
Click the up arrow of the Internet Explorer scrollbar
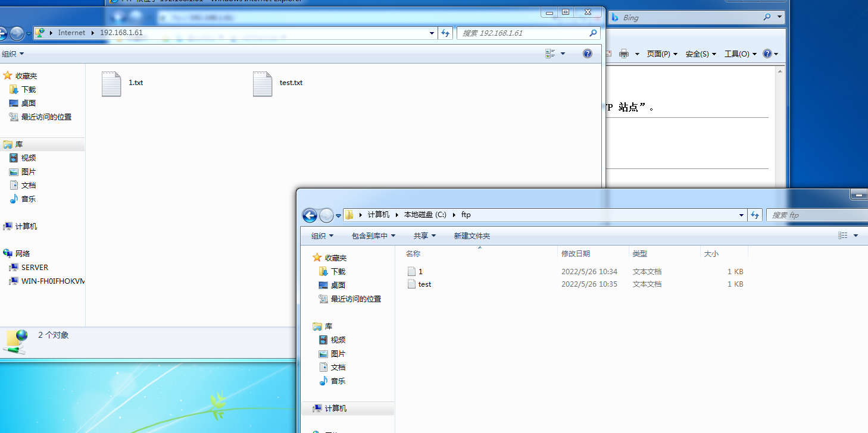point(780,71)
